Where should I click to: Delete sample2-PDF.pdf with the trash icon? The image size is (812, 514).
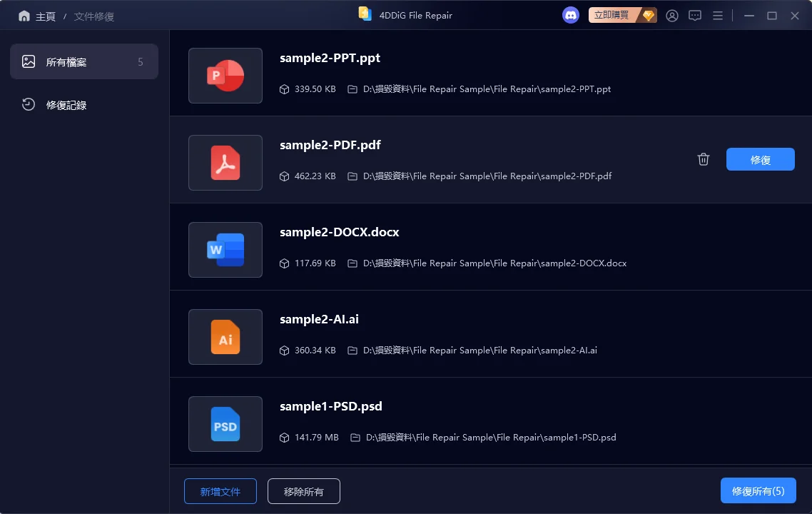pyautogui.click(x=704, y=159)
